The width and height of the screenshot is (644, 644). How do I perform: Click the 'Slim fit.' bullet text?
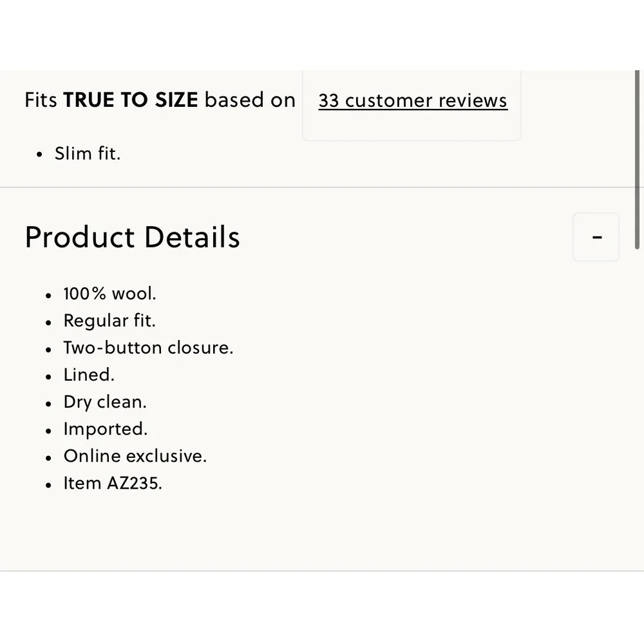pos(88,154)
